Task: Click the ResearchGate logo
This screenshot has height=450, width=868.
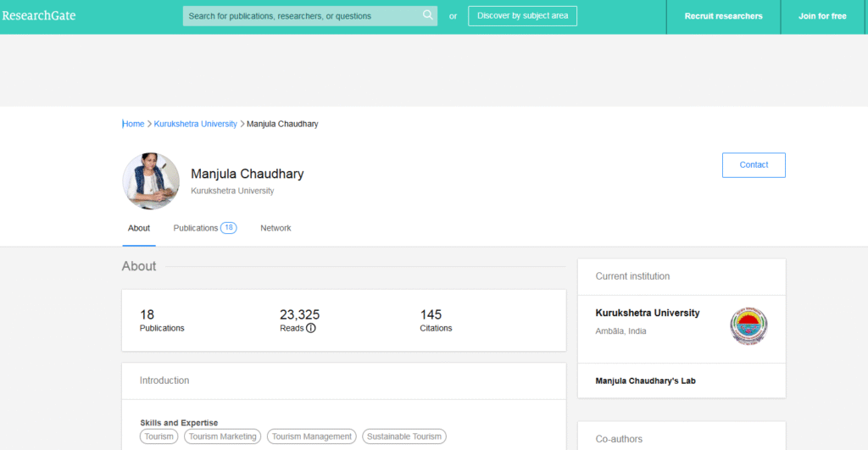Action: click(x=39, y=15)
